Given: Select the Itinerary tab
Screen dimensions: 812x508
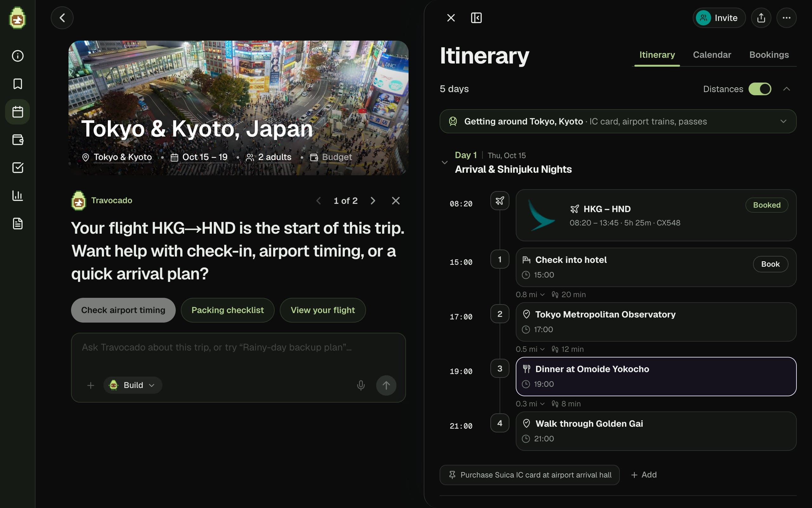Looking at the screenshot, I should click(x=657, y=55).
